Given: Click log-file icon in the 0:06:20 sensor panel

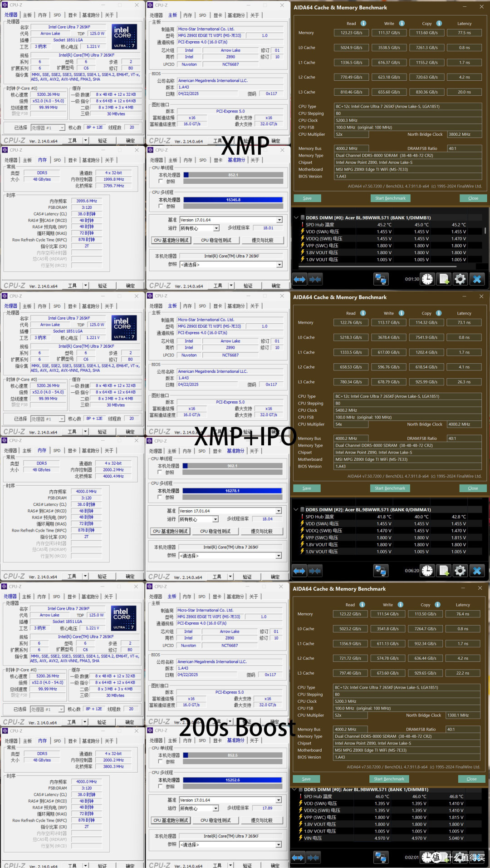Looking at the screenshot, I should tap(444, 571).
